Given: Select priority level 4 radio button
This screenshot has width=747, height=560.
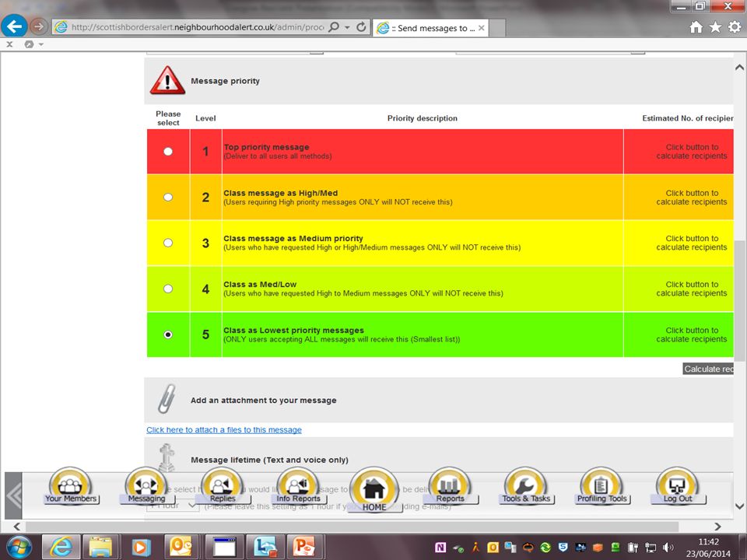Looking at the screenshot, I should pyautogui.click(x=168, y=289).
